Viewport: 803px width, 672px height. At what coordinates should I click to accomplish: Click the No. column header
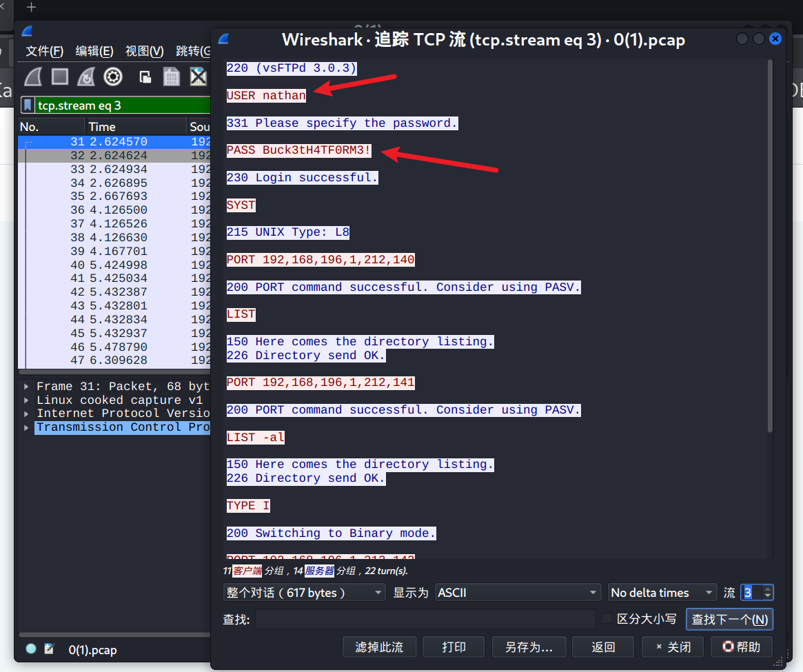click(51, 127)
